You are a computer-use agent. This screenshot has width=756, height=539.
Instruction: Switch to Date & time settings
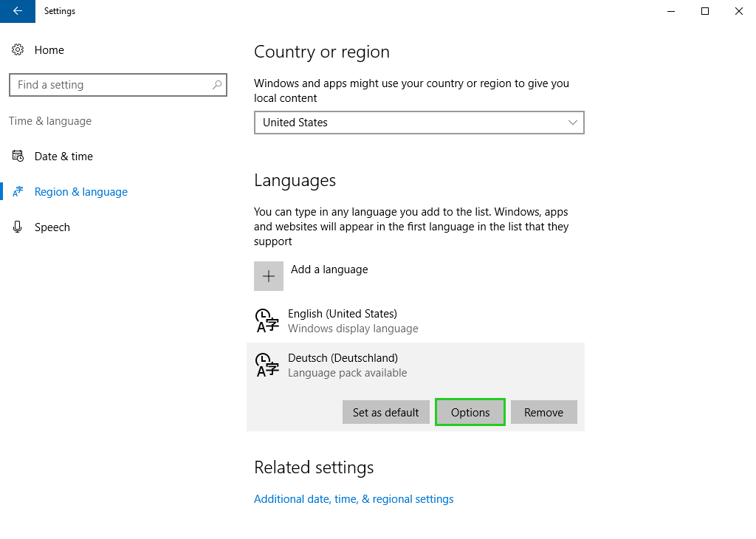tap(63, 156)
